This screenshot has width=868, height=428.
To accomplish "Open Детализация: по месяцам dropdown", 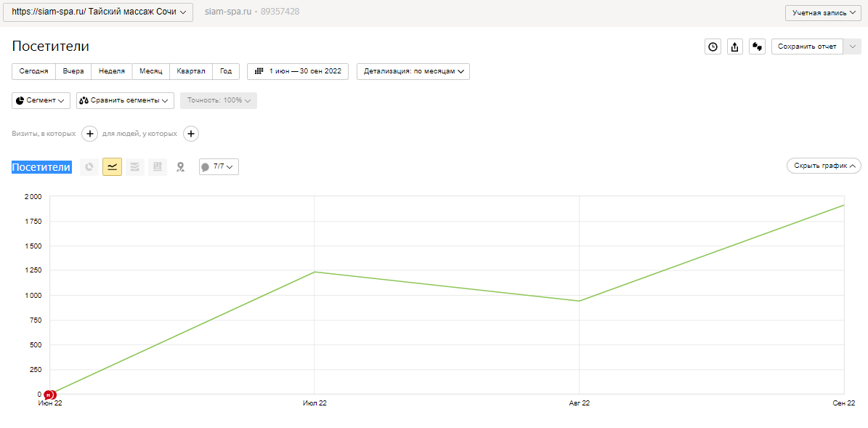I will coord(413,71).
